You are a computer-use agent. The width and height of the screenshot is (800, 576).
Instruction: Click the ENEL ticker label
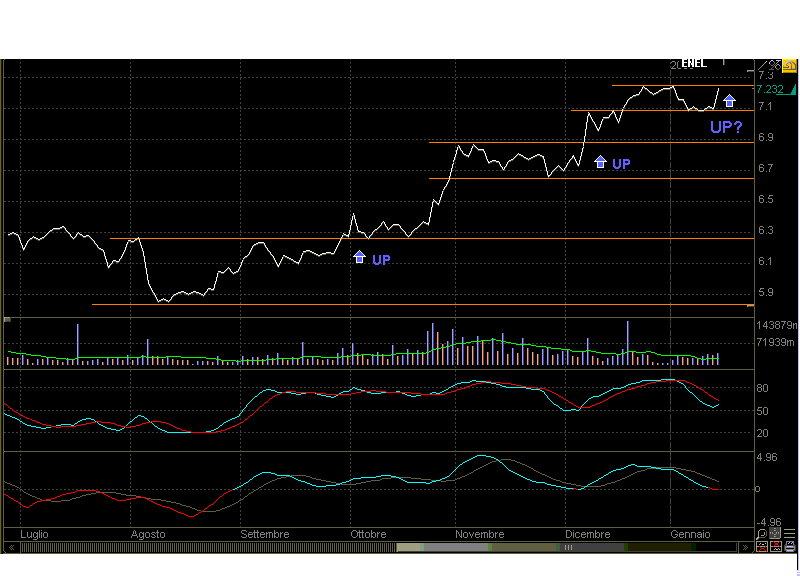(694, 64)
